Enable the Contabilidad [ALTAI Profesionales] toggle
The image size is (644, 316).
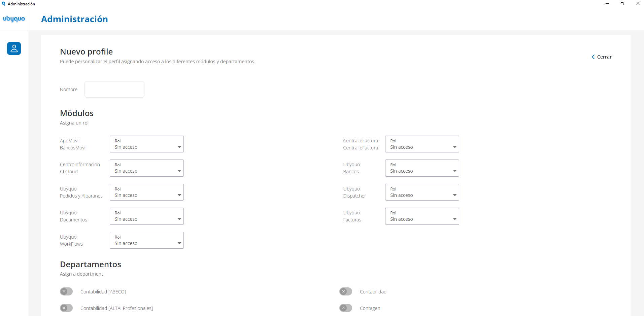click(66, 308)
